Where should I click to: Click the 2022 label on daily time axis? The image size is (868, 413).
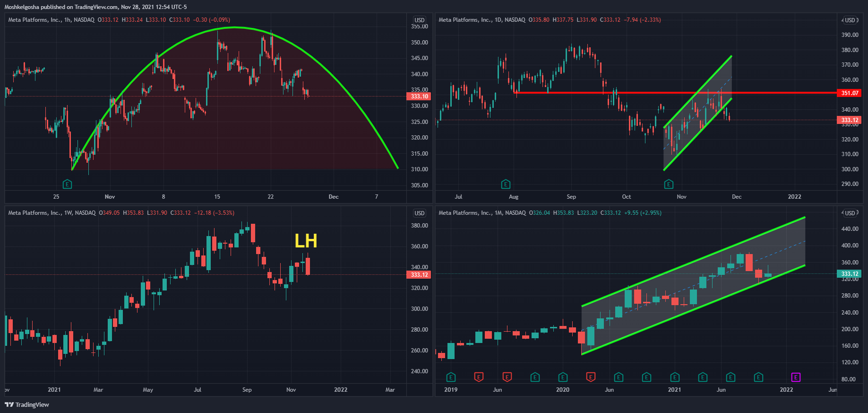pos(794,196)
